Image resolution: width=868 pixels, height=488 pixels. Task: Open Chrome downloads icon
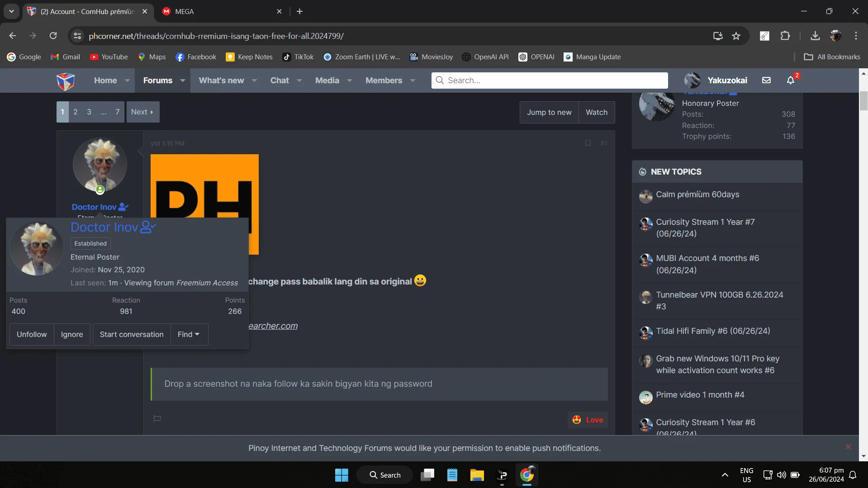(815, 36)
